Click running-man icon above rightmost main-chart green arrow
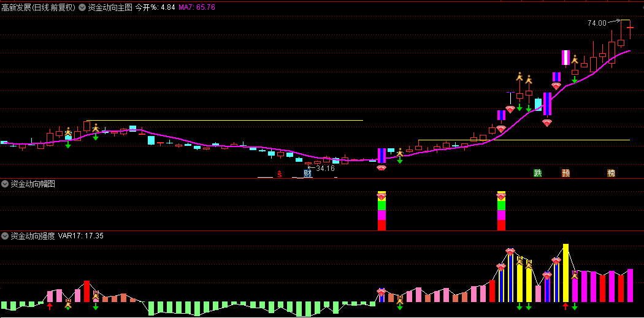Image resolution: width=644 pixels, height=318 pixels. click(x=575, y=59)
